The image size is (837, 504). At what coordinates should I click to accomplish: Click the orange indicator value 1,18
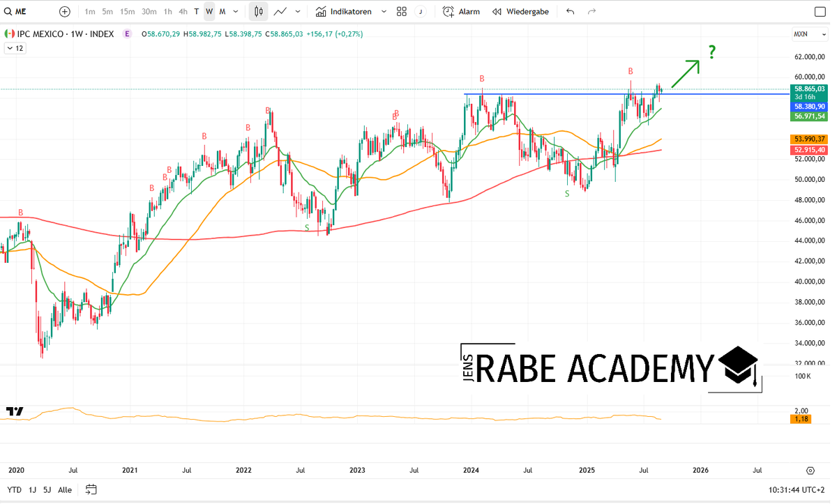(x=799, y=419)
